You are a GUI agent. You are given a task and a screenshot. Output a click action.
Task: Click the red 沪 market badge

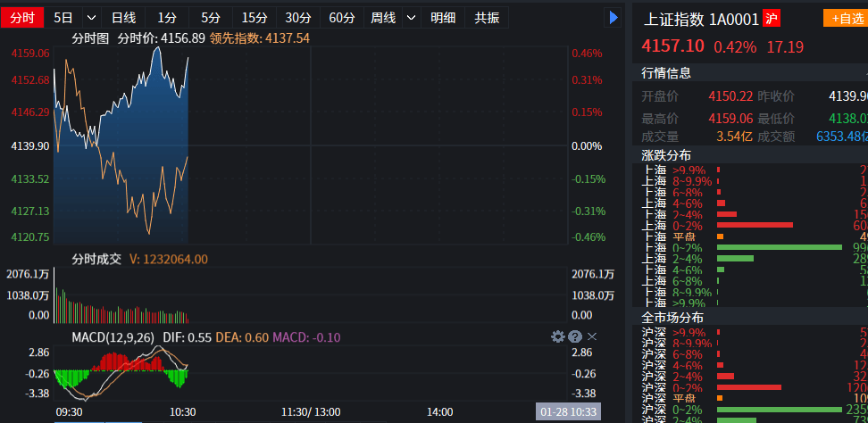[772, 19]
